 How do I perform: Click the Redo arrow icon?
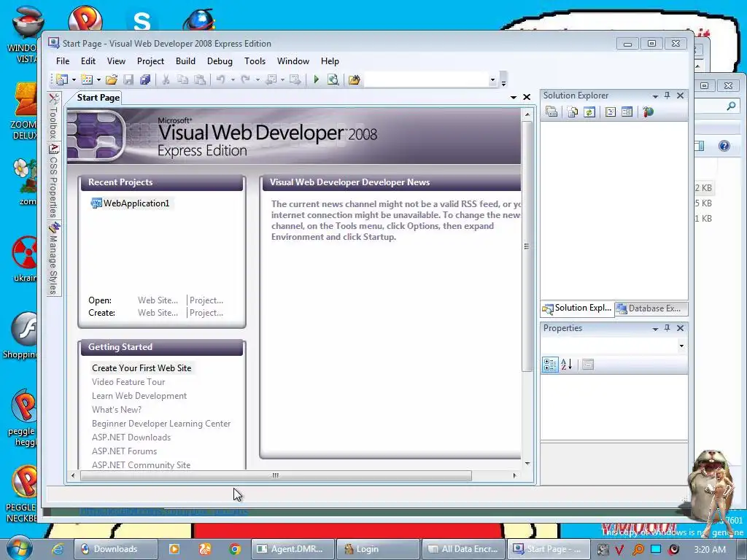(x=245, y=79)
